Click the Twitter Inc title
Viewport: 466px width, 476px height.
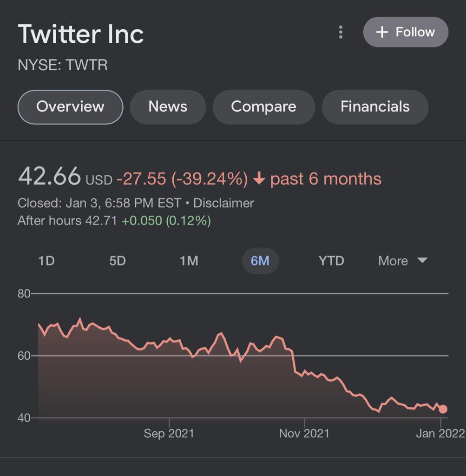coord(81,34)
